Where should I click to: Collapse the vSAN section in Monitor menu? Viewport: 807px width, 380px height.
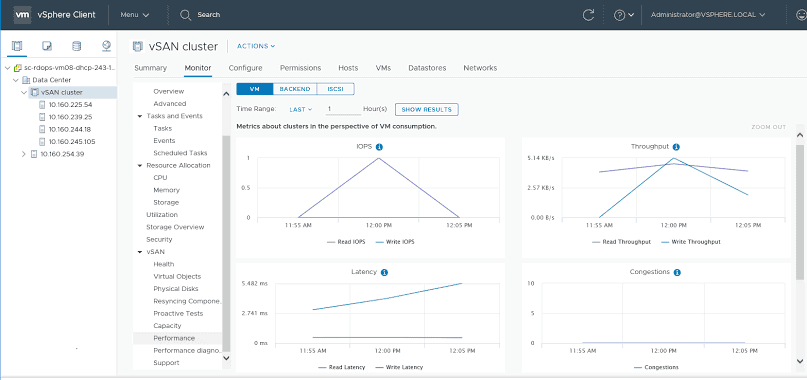[140, 252]
